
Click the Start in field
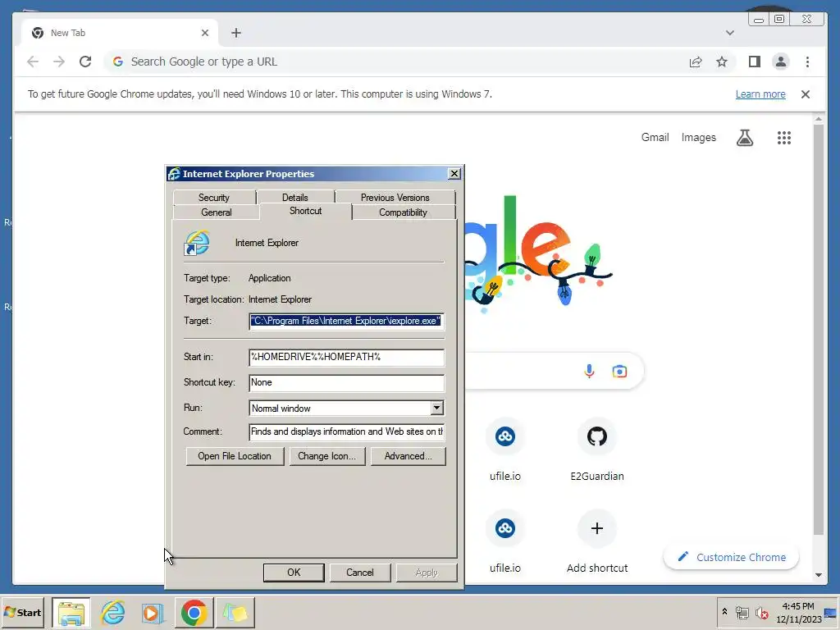coord(347,357)
